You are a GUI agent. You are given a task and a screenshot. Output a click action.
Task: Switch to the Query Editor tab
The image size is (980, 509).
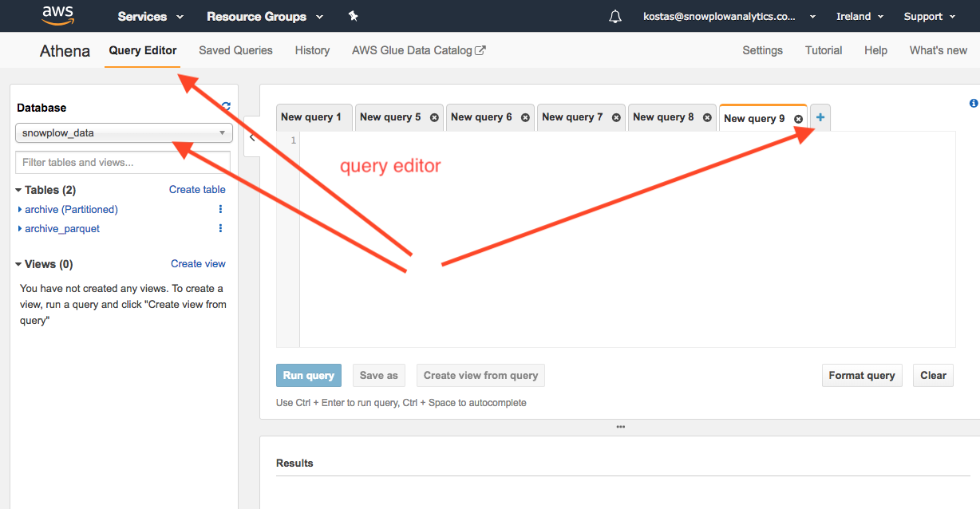(143, 50)
